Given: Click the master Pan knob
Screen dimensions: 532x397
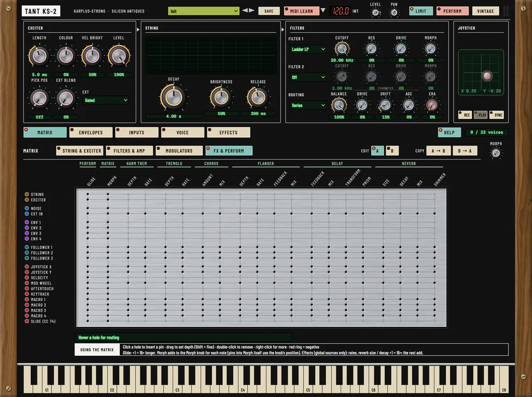Looking at the screenshot, I should 394,13.
